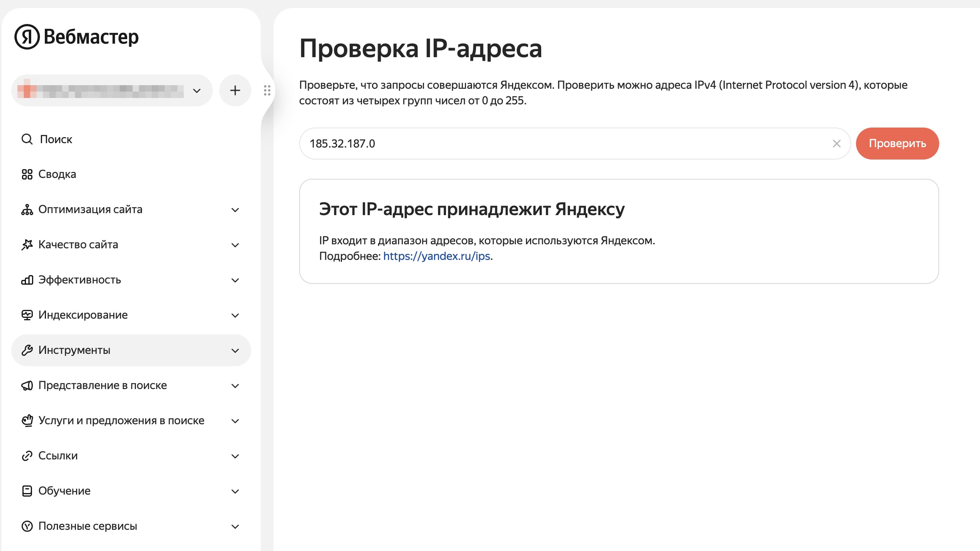980x551 pixels.
Task: Click the Yandex Webmaster logo
Action: click(x=76, y=37)
